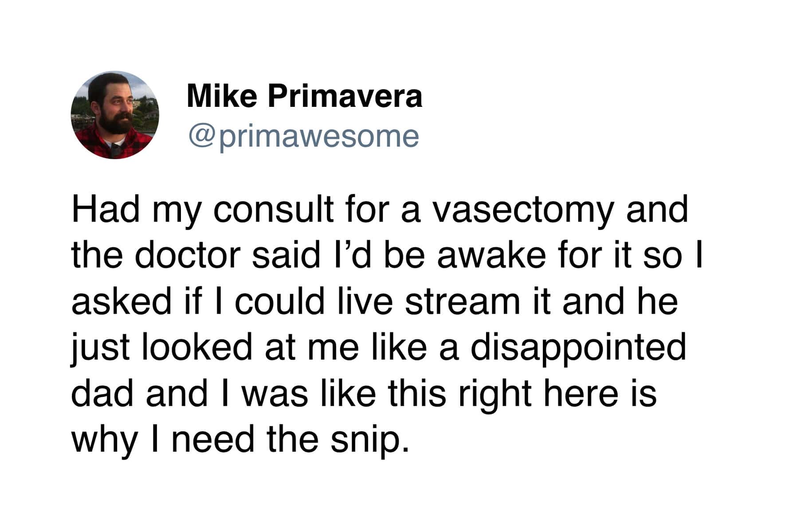The height and width of the screenshot is (532, 796).
Task: Click the word "disappointed" in the tweet
Action: [x=578, y=349]
